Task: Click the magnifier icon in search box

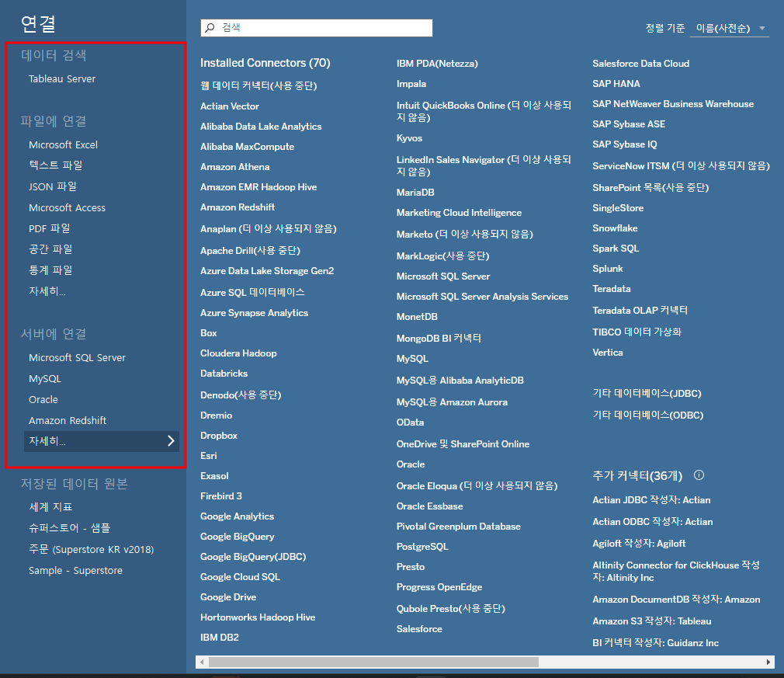Action: click(210, 27)
